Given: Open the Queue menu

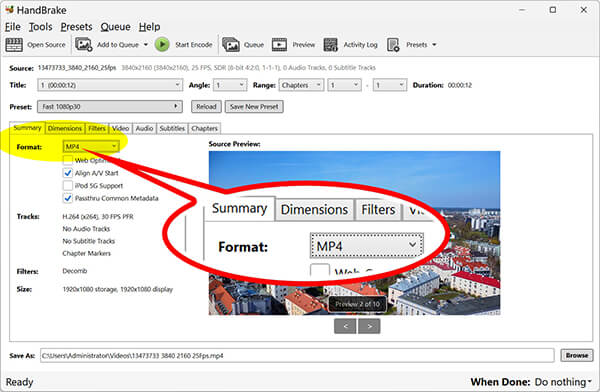Looking at the screenshot, I should pyautogui.click(x=116, y=27).
